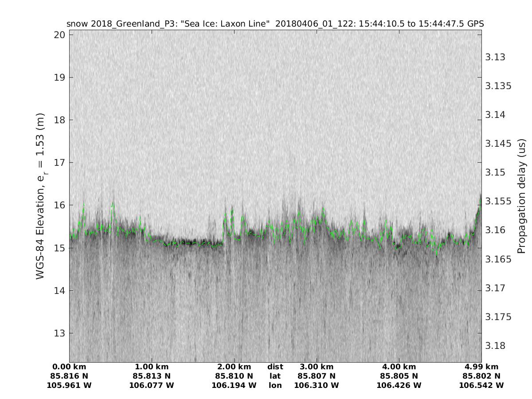This screenshot has width=532, height=399.
Task: Click the 3.16 propagation delay tick
Action: 495,230
